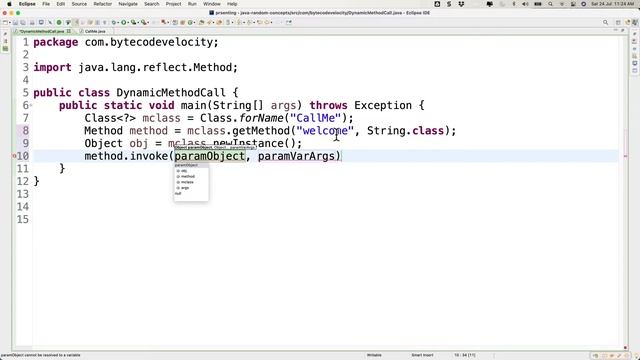Click the Spotlight search icon in menu bar
The image size is (640, 360).
click(x=551, y=4)
